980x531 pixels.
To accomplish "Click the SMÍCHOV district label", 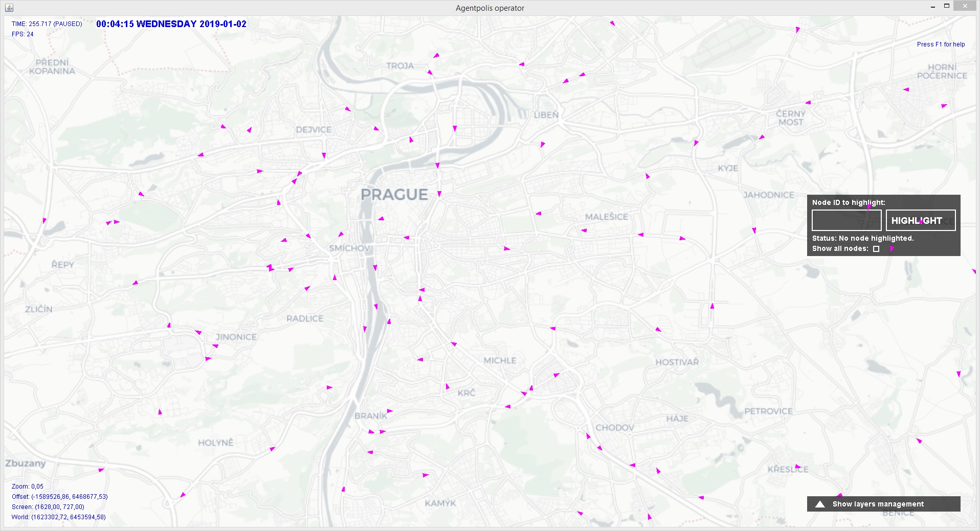I will point(349,248).
